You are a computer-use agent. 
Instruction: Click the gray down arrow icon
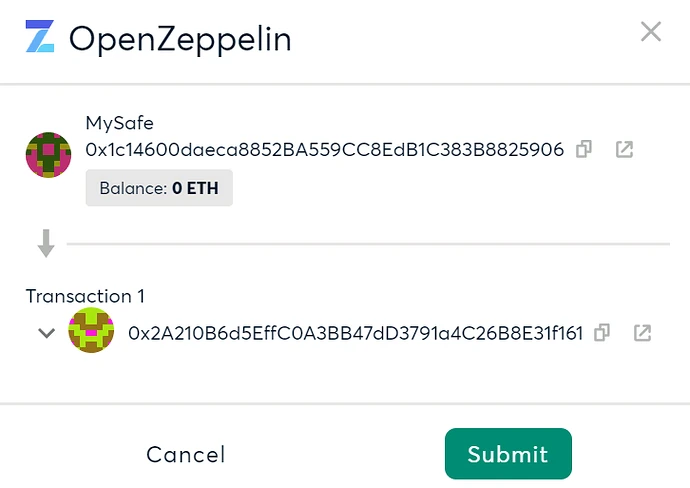45,243
